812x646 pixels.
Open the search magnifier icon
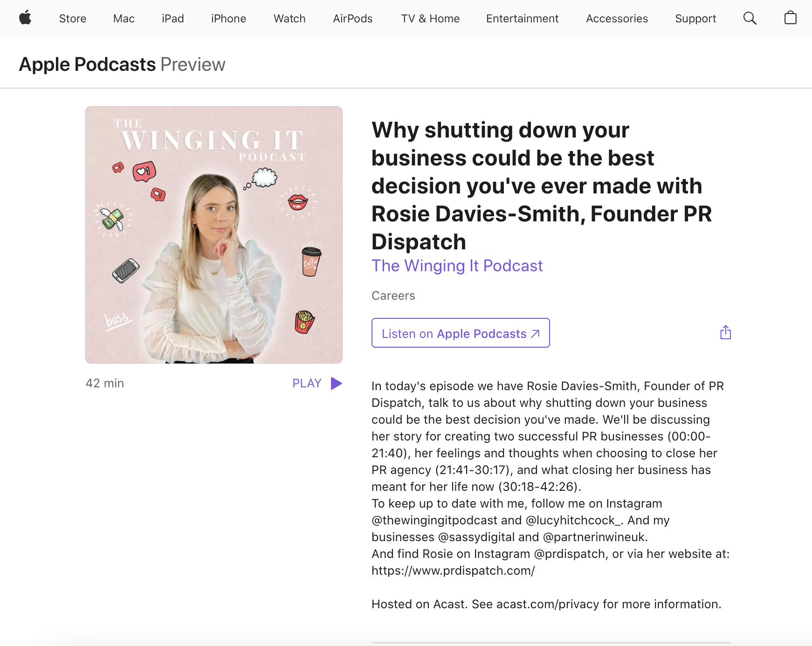pos(750,18)
